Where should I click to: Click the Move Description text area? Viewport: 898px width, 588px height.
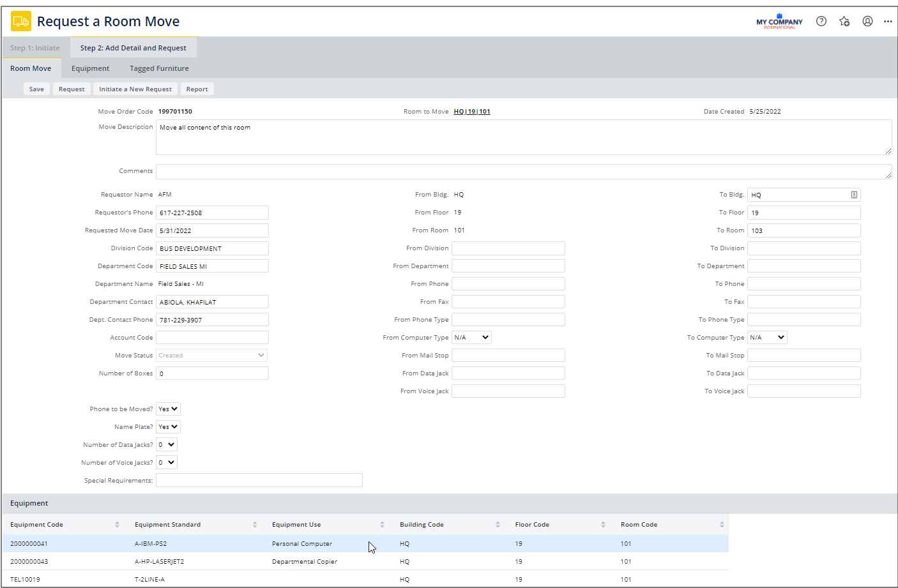pos(524,137)
